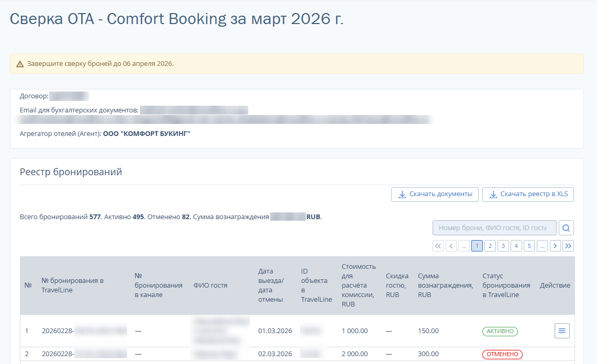Download the registry via Скачать реестр в XLS

(x=528, y=195)
